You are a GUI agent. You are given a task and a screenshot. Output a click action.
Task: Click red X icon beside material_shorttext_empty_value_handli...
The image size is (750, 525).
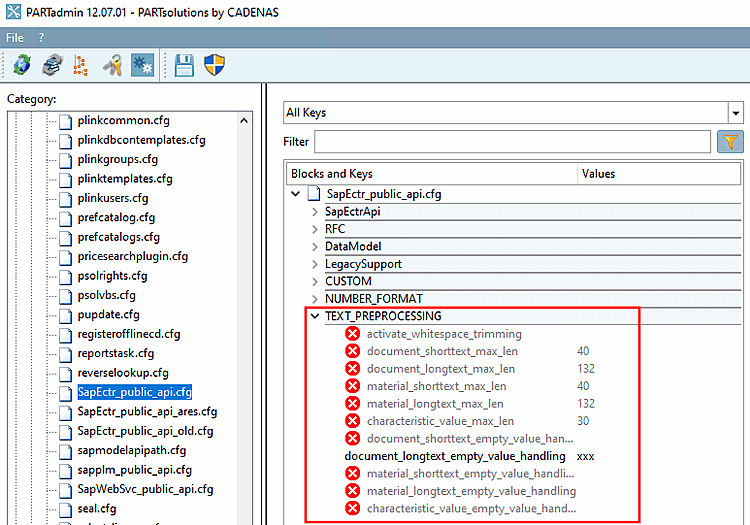click(353, 473)
